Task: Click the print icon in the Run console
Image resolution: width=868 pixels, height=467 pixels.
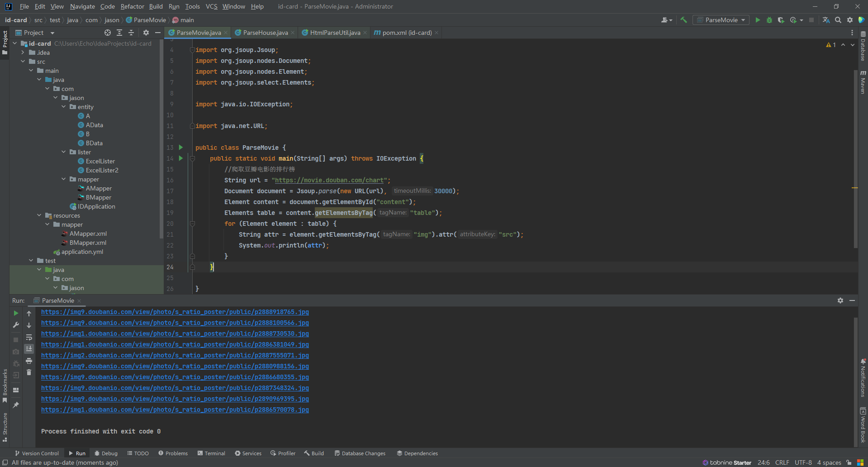Action: point(29,361)
